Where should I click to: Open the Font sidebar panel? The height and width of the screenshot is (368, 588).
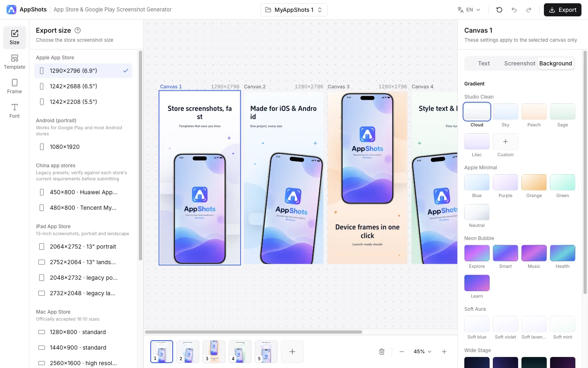[14, 111]
